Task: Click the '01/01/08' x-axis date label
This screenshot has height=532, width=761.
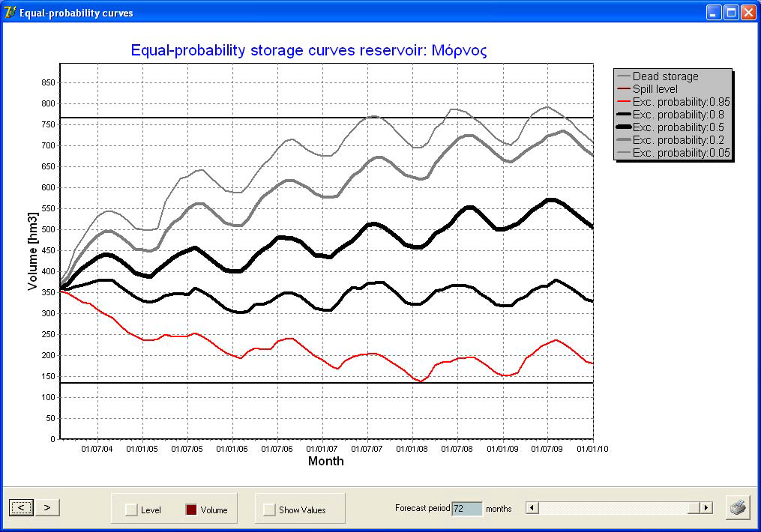Action: (412, 449)
